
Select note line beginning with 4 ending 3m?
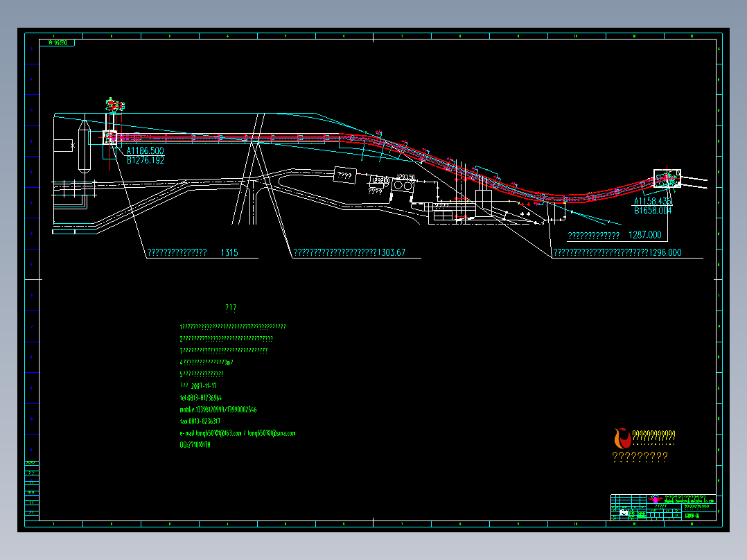point(206,362)
